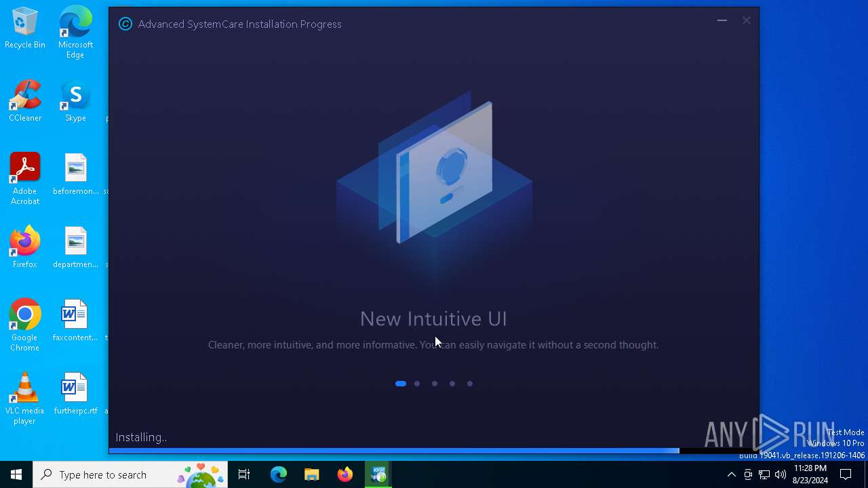Open the volume tray icon
The height and width of the screenshot is (488, 868).
[781, 474]
